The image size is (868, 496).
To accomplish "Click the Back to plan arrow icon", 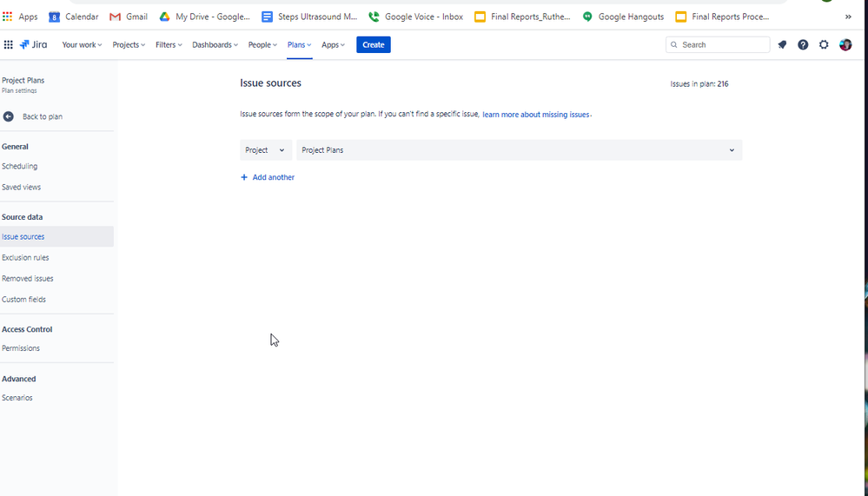I will click(9, 116).
